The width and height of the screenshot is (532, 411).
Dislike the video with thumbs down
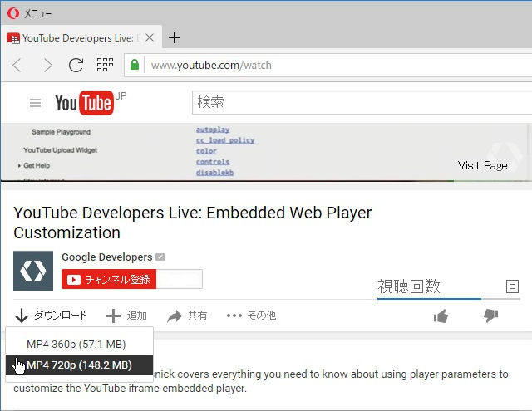(x=490, y=316)
